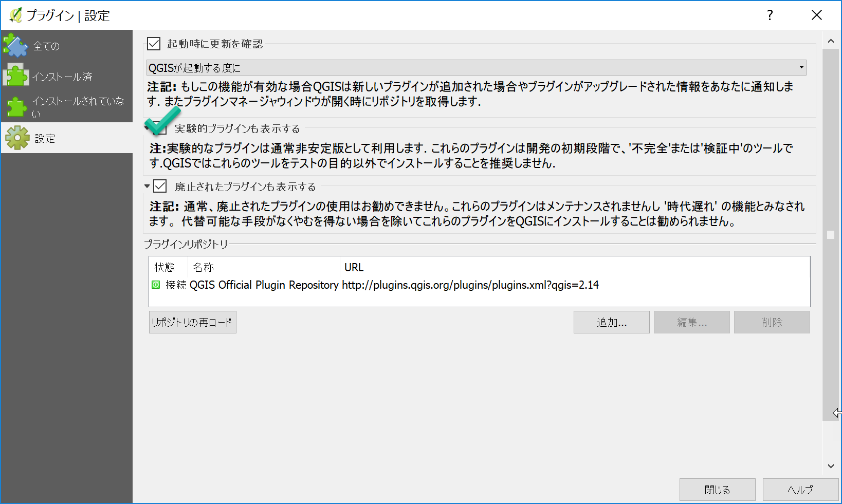Toggle 廃止されたプラグインも表示する checkbox
Viewport: 842px width, 504px height.
tap(160, 186)
